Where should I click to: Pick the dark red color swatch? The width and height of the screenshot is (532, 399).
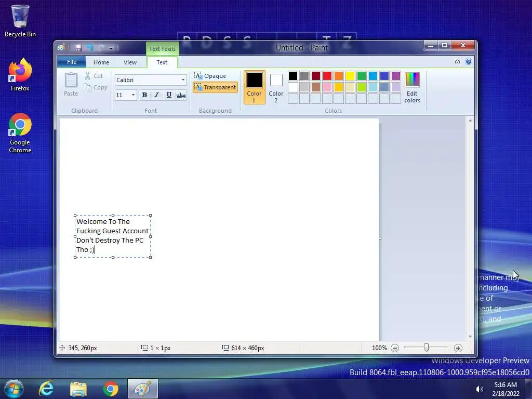(x=316, y=76)
